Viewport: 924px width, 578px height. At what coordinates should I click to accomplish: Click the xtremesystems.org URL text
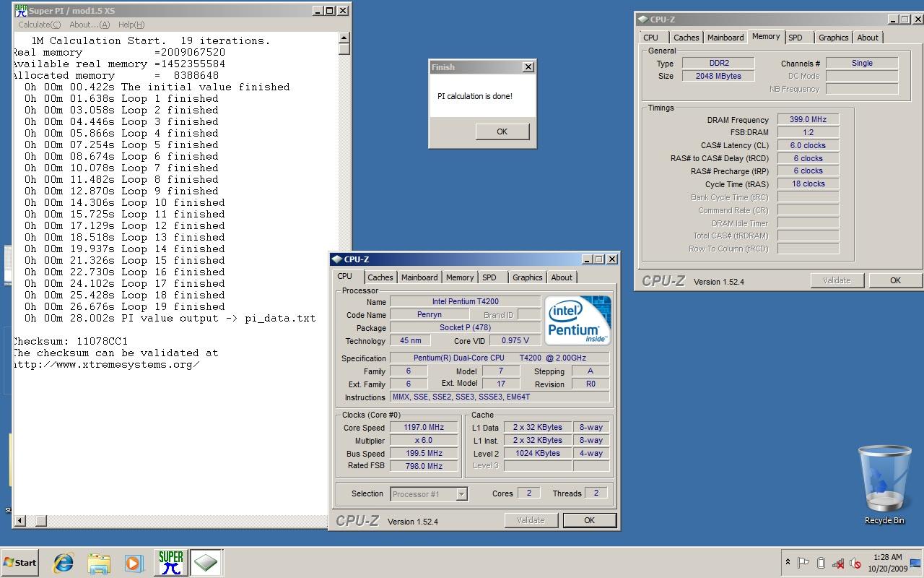(105, 364)
